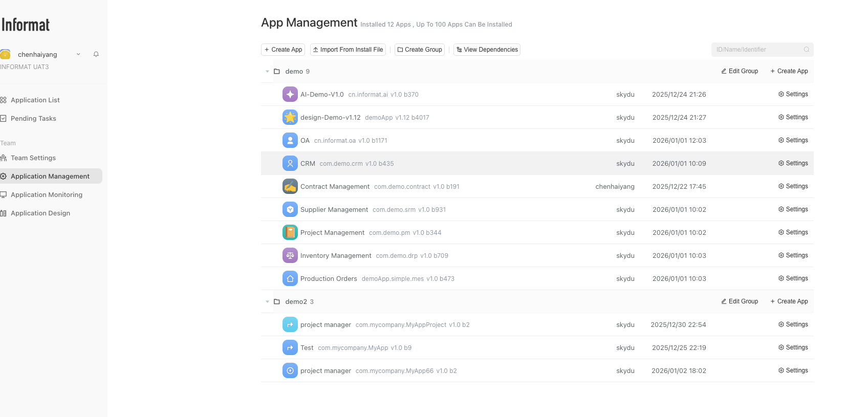Click the Inventory Management scales icon
868x417 pixels.
click(290, 255)
